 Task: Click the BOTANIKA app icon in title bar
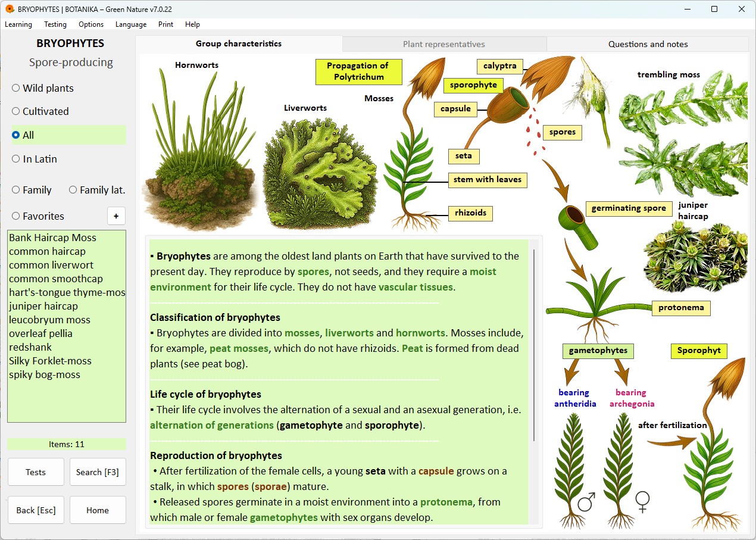click(x=10, y=9)
